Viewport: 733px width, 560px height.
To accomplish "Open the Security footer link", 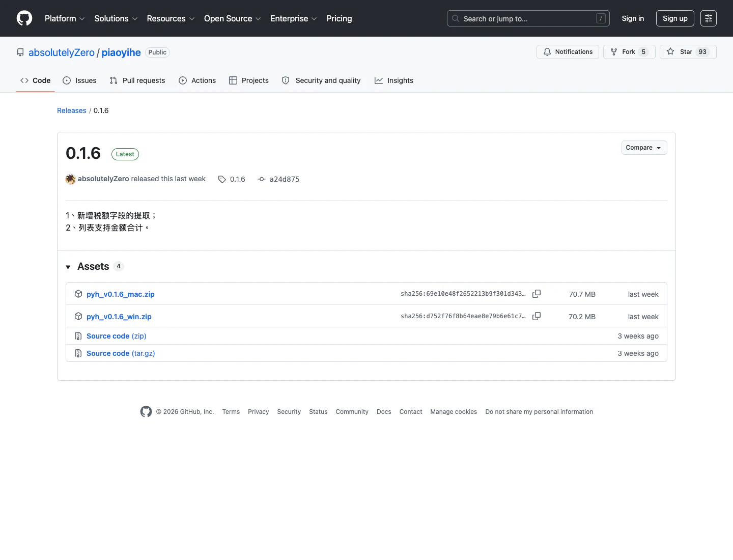I will (x=289, y=412).
